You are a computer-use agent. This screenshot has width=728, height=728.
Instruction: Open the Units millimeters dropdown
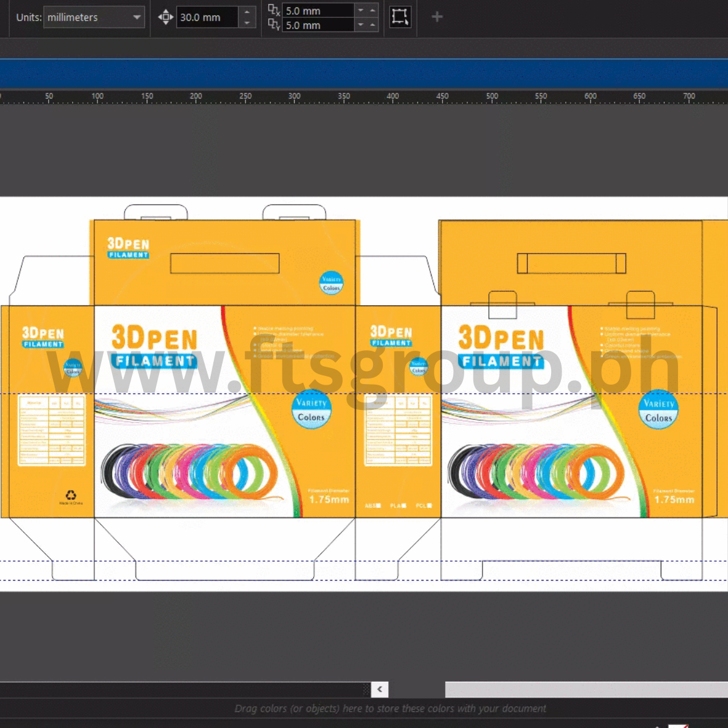94,17
